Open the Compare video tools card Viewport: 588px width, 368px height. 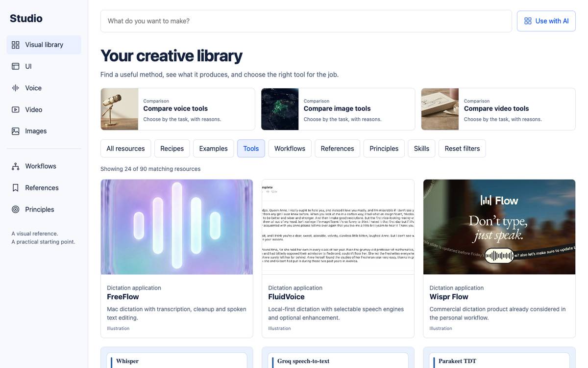pos(498,109)
